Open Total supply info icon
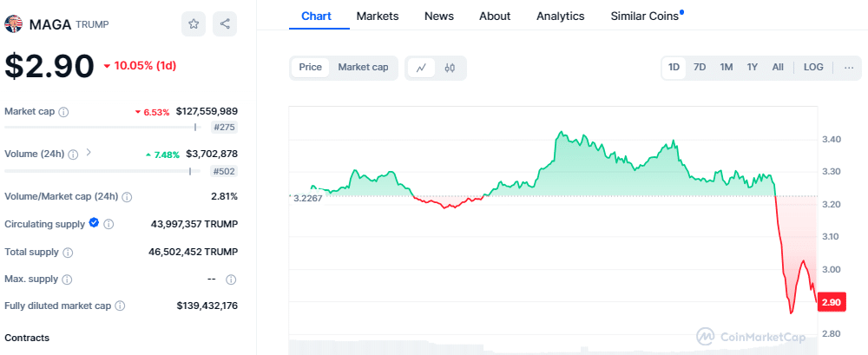Screen dimensions: 868x355 (68, 253)
